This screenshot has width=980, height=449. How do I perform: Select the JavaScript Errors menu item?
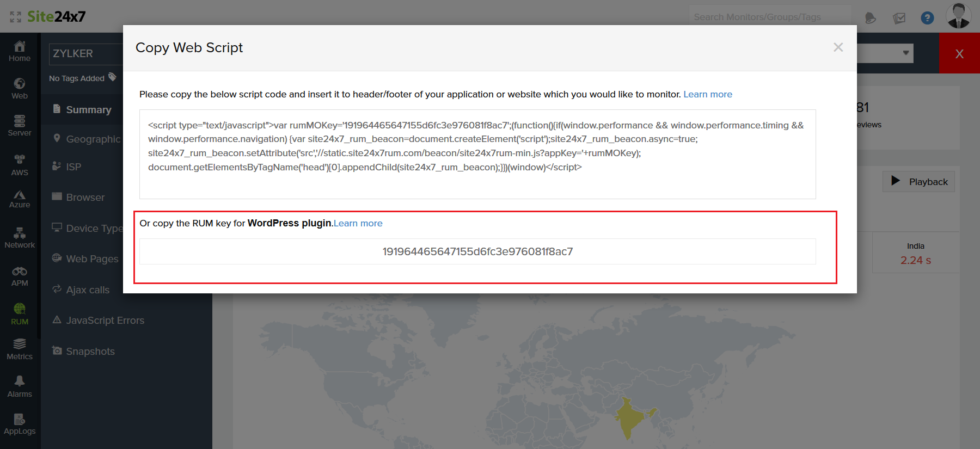[98, 320]
